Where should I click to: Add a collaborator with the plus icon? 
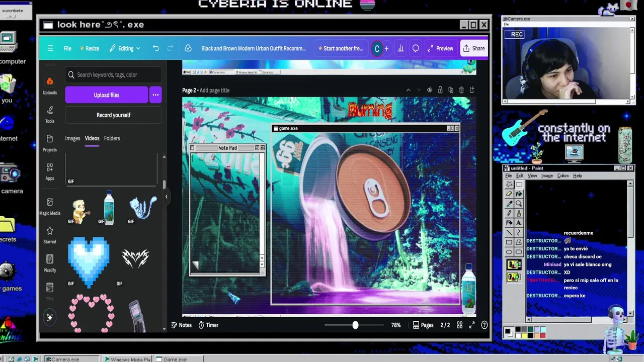point(386,49)
